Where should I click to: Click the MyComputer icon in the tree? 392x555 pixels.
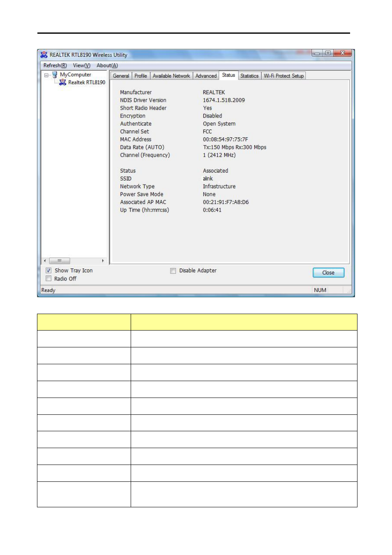(55, 75)
